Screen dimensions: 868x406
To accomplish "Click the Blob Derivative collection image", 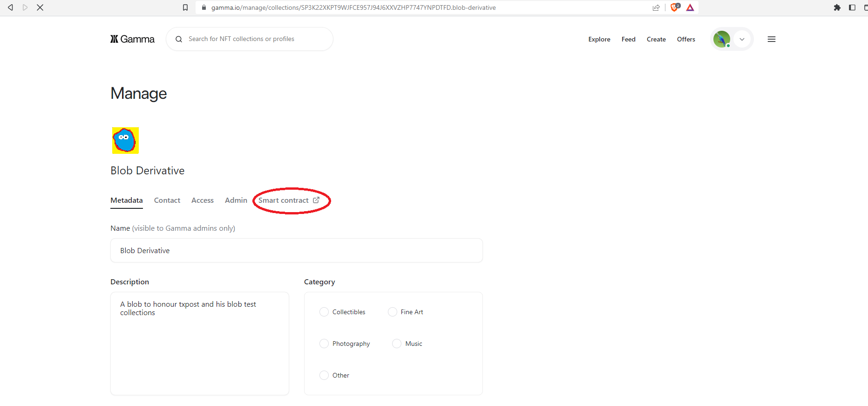I will 125,140.
